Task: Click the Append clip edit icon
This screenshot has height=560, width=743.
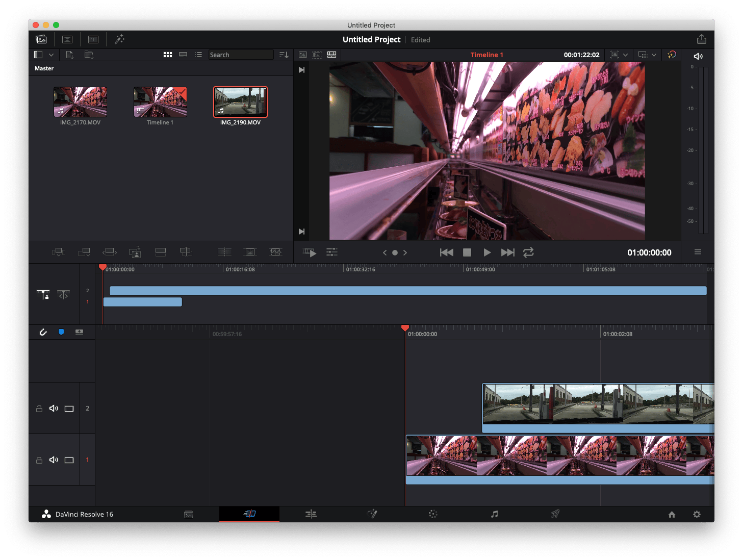Action: (x=84, y=252)
